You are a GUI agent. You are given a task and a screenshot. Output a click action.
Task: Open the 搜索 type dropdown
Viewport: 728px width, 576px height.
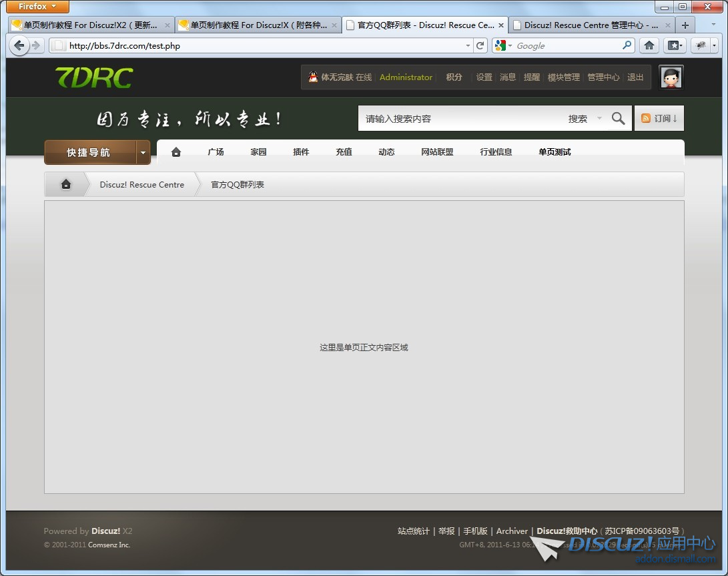(x=585, y=119)
